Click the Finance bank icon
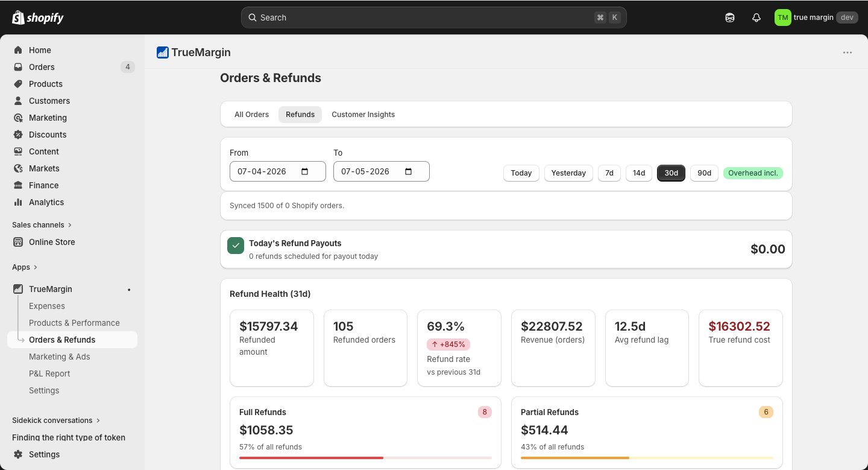 pyautogui.click(x=18, y=185)
